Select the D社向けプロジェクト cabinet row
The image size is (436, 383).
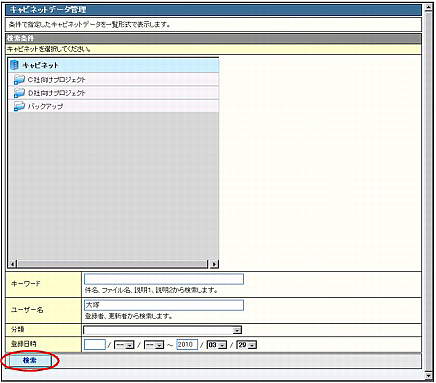(113, 93)
